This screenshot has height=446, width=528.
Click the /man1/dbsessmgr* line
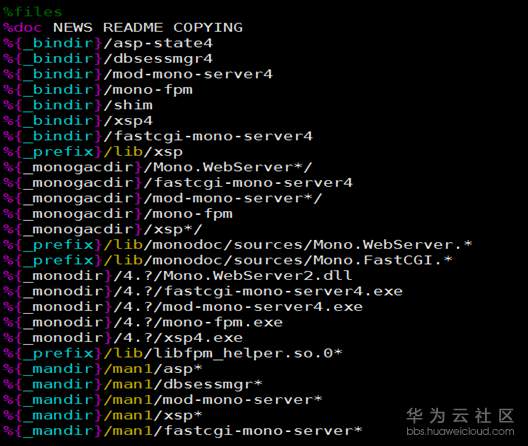(x=133, y=384)
